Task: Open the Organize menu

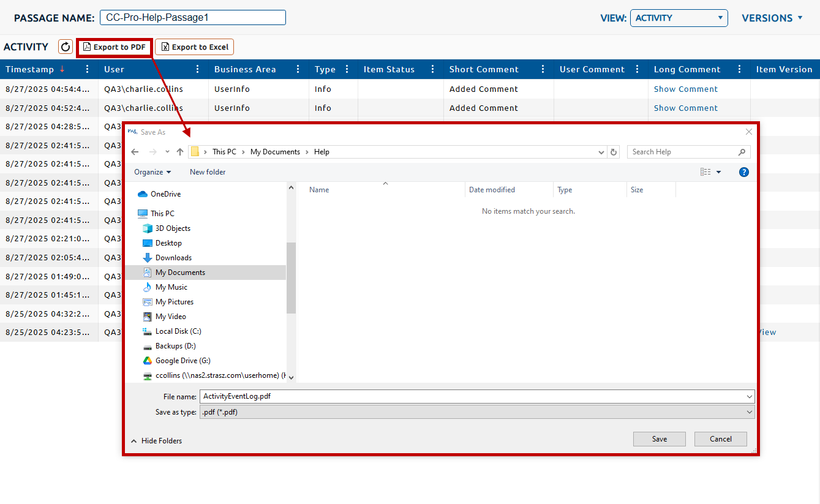Action: tap(152, 172)
